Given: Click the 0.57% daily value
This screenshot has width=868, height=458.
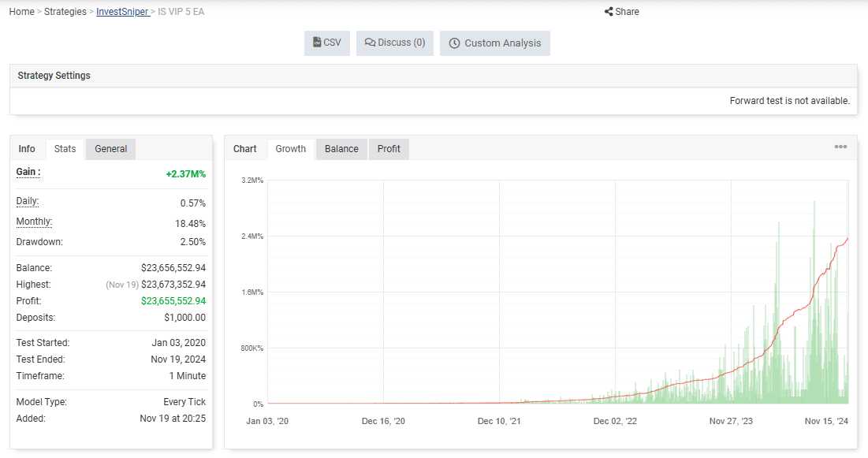Looking at the screenshot, I should (x=192, y=203).
